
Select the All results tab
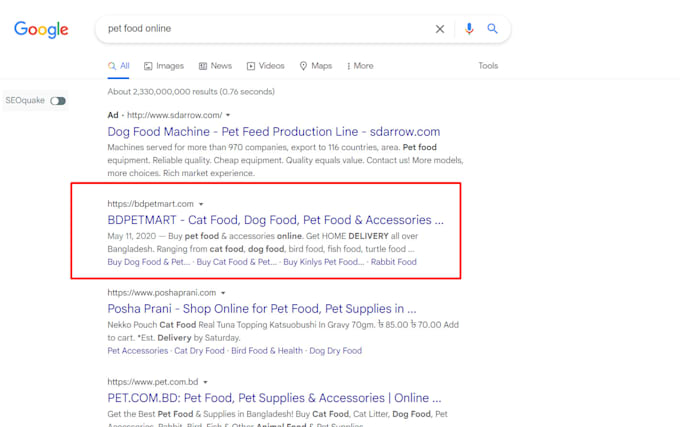pyautogui.click(x=118, y=66)
